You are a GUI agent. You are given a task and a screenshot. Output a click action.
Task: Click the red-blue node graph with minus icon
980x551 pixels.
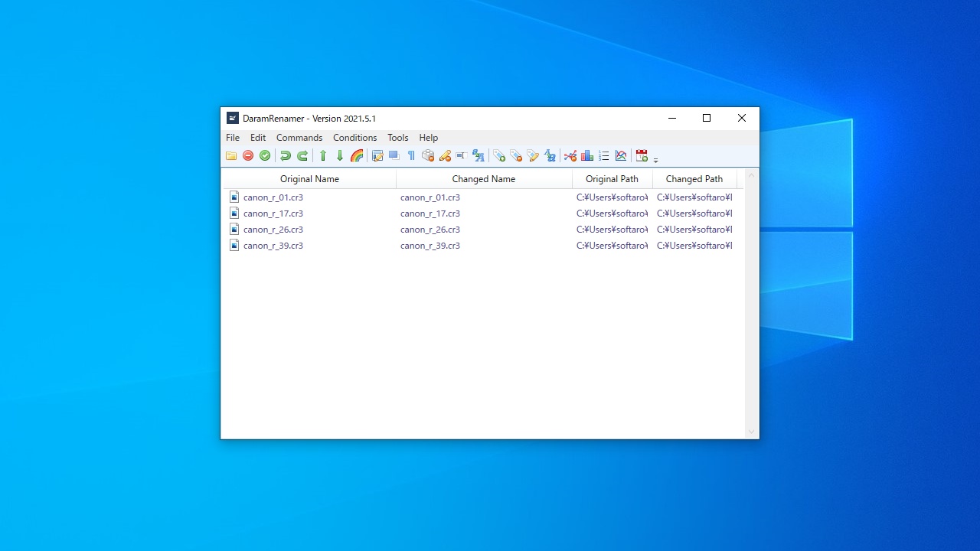pyautogui.click(x=570, y=156)
